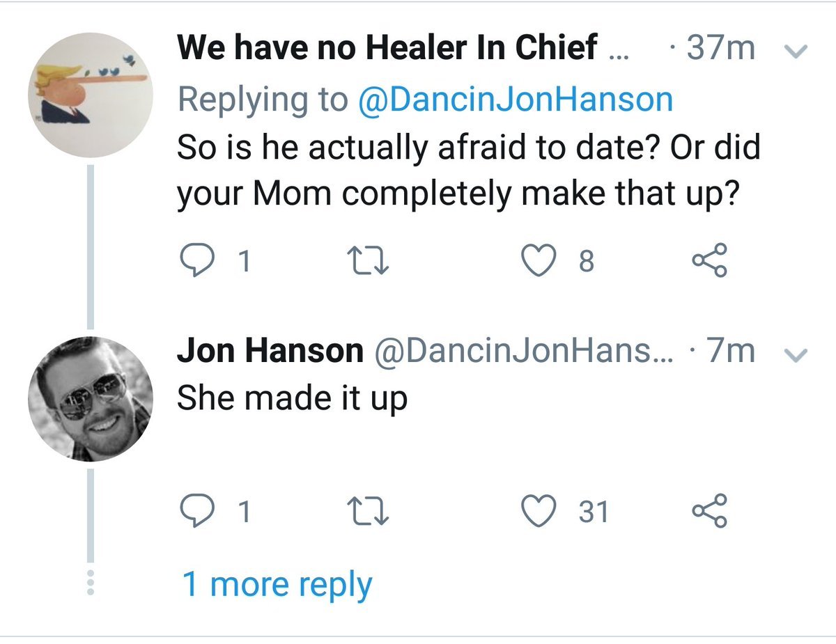Viewport: 836px width, 644px height.
Task: Like Jon Hanson's tweet with 31 likes
Action: click(x=536, y=512)
